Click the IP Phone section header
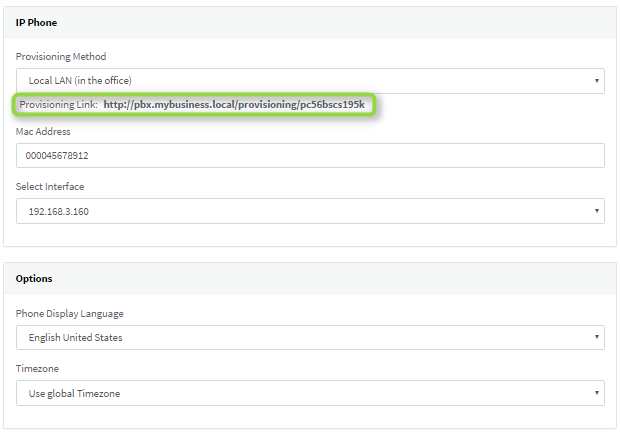Viewport: 620px width, 433px height. tap(35, 21)
